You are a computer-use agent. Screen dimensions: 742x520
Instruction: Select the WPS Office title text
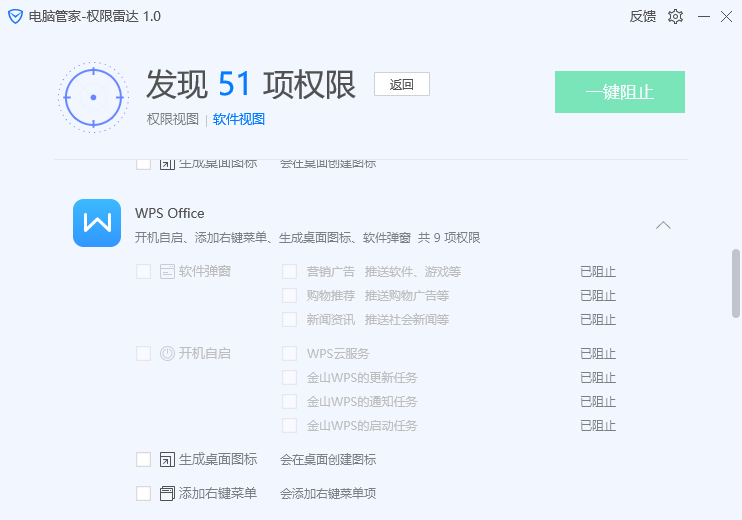click(169, 213)
